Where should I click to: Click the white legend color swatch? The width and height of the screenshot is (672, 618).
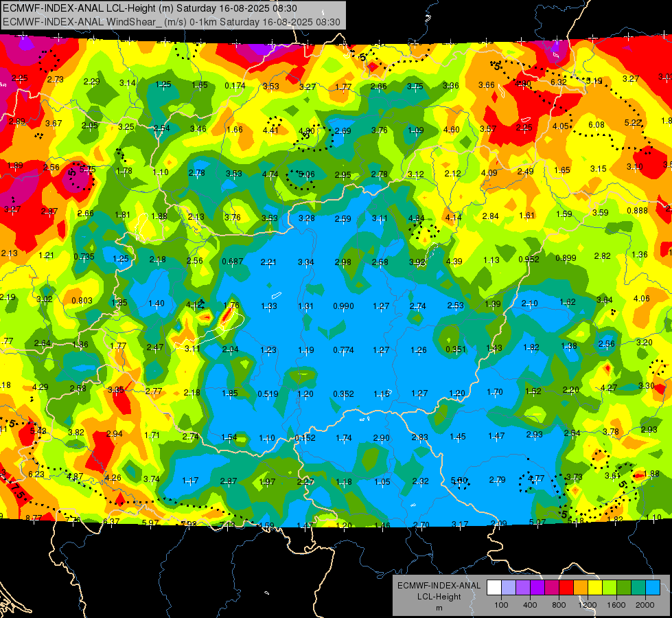(494, 588)
